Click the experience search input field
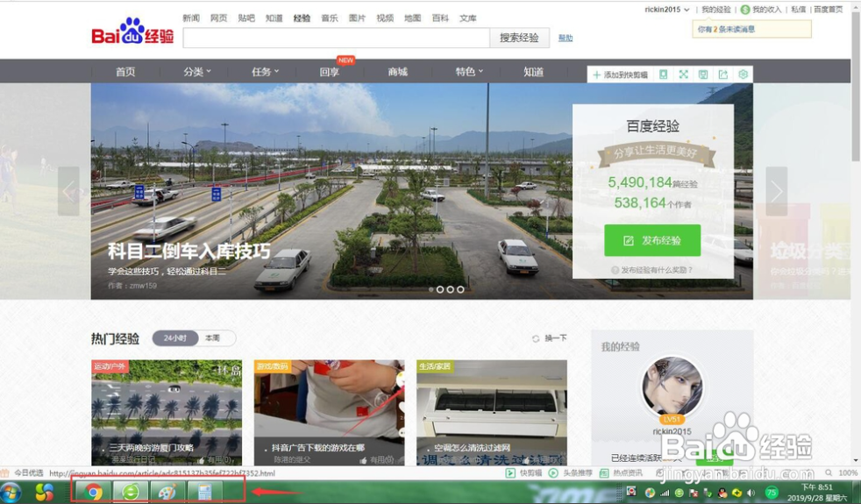 coord(336,38)
